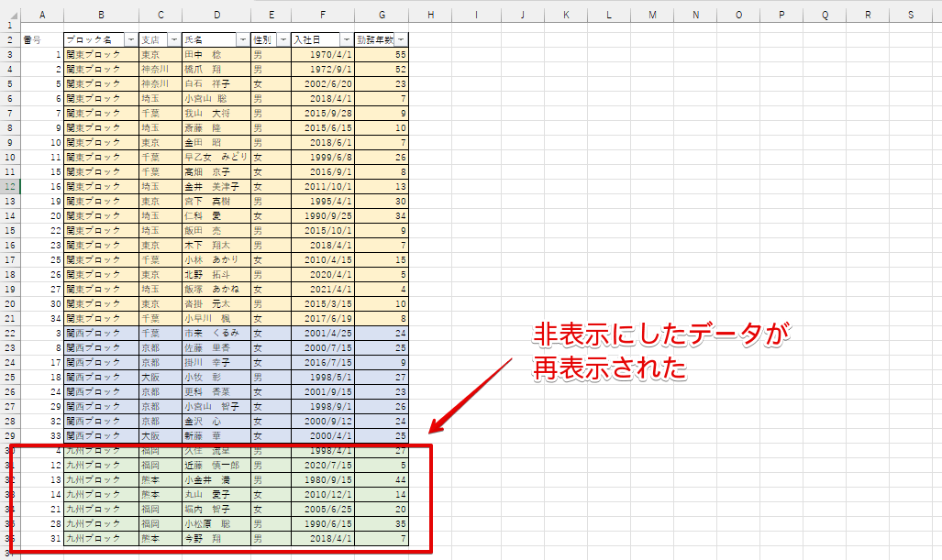942x560 pixels.
Task: Select the date cell 2017/6/19
Action: pos(323,319)
